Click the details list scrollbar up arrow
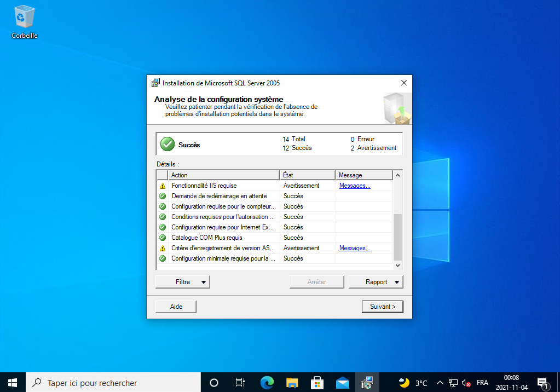Viewport: 560px width, 392px height. point(398,175)
